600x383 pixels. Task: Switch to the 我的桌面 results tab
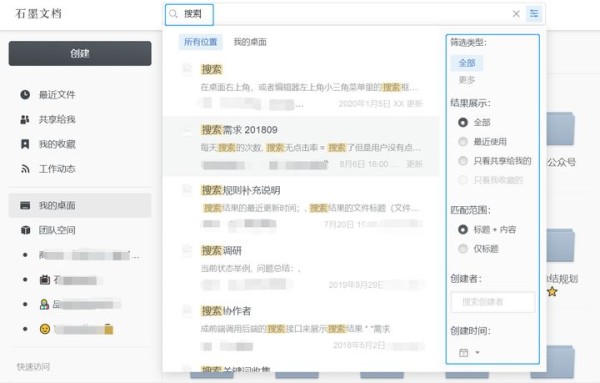coord(250,42)
